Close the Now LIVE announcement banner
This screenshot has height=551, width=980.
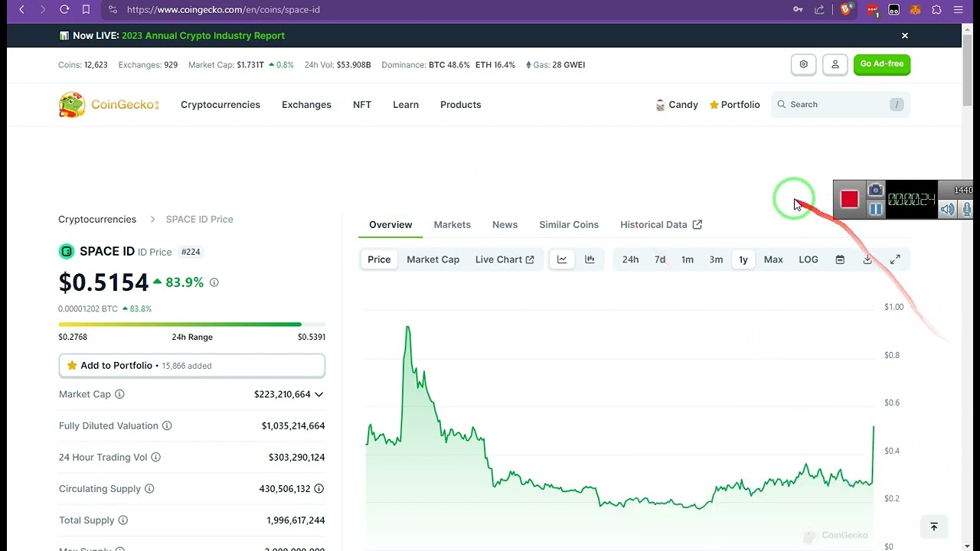click(x=904, y=35)
